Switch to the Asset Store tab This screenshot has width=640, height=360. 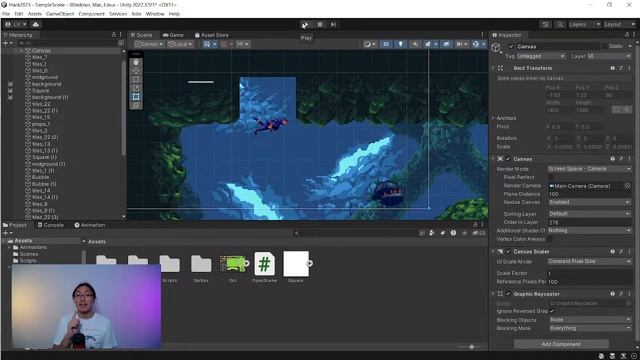211,35
